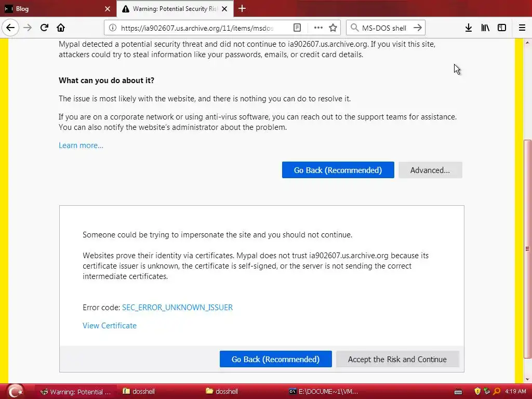
Task: Open the View Certificate link
Action: [x=110, y=326]
